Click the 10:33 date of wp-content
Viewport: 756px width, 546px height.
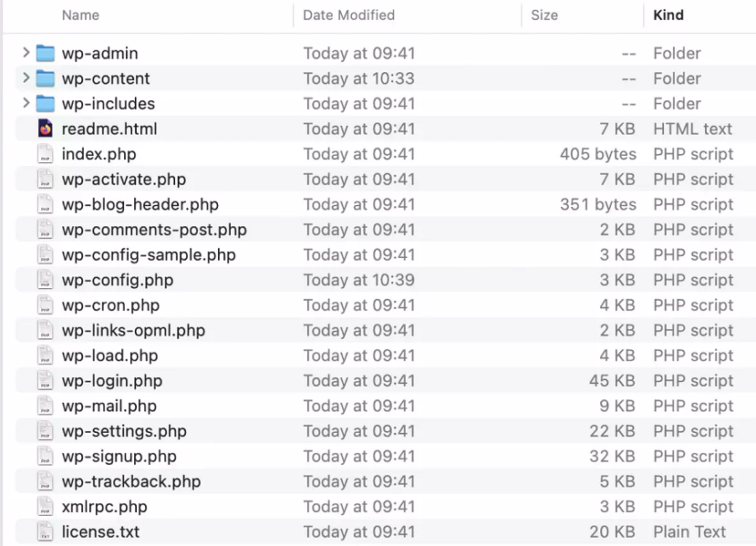pos(358,78)
